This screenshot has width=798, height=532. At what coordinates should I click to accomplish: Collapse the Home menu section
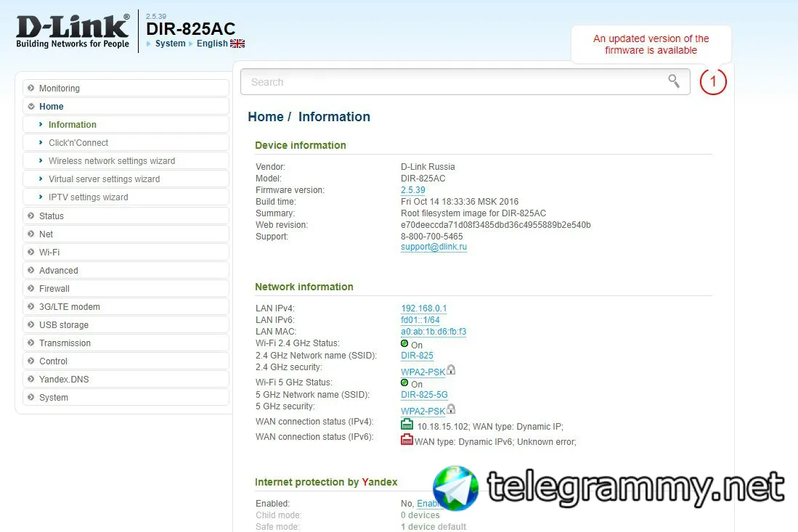[126, 106]
